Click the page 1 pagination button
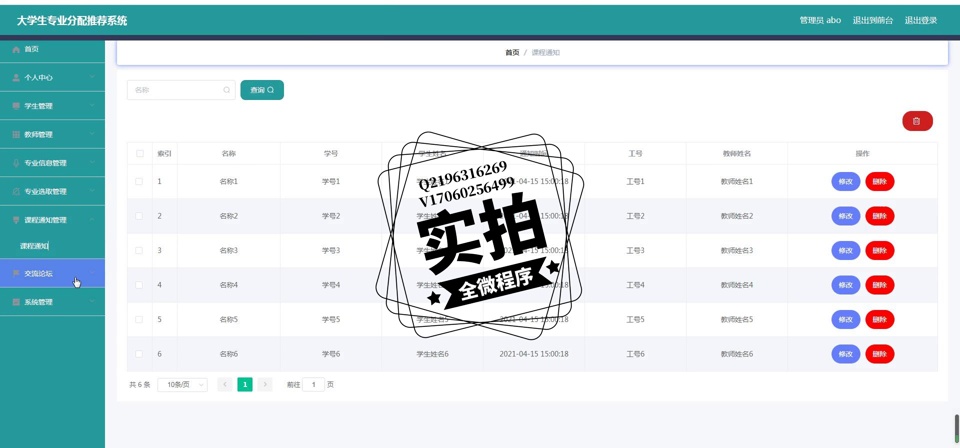The height and width of the screenshot is (448, 960). 245,384
